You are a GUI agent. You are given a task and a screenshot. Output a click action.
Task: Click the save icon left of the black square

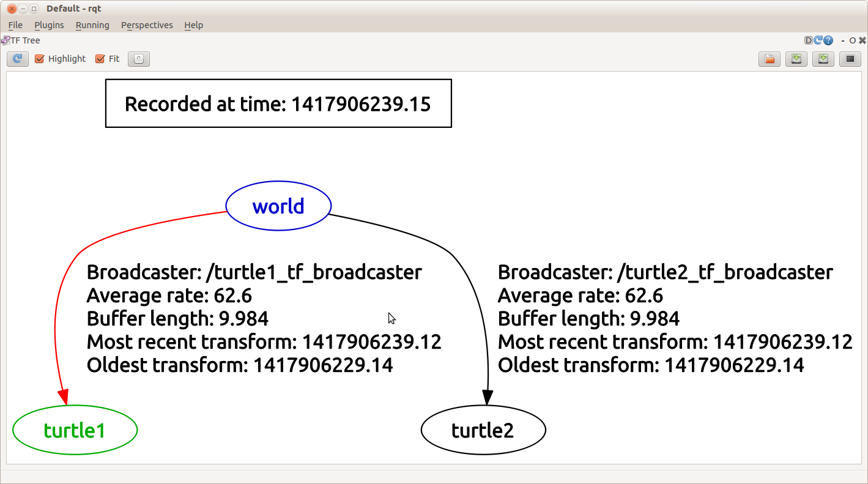coord(823,59)
